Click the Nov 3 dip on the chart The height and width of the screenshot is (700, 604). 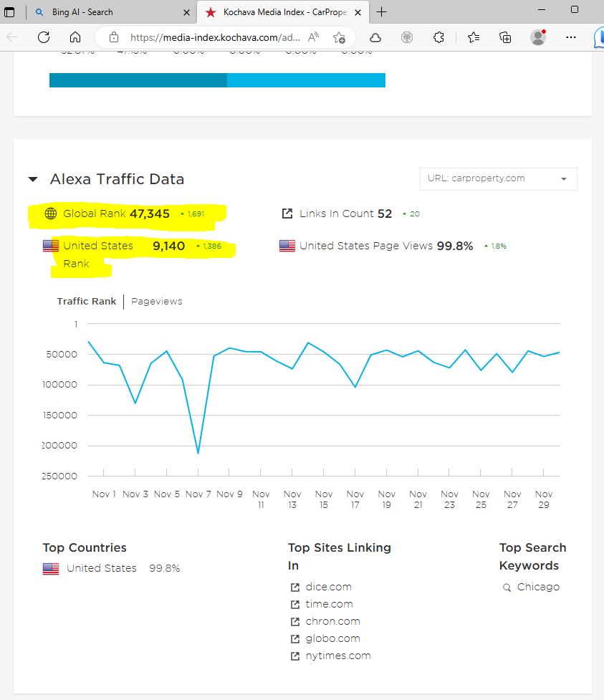135,403
